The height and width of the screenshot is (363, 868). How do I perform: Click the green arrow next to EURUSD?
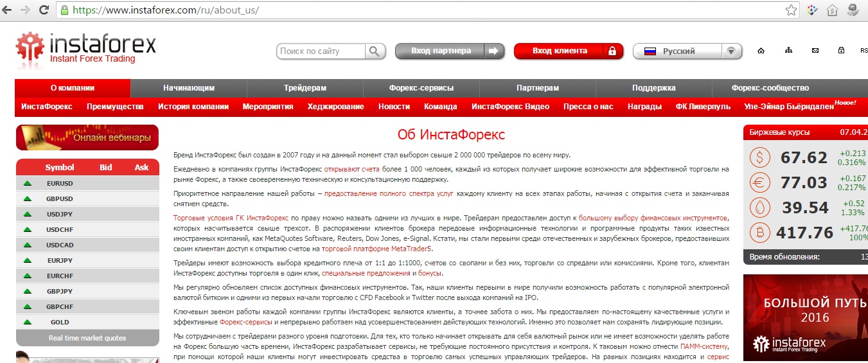click(27, 183)
